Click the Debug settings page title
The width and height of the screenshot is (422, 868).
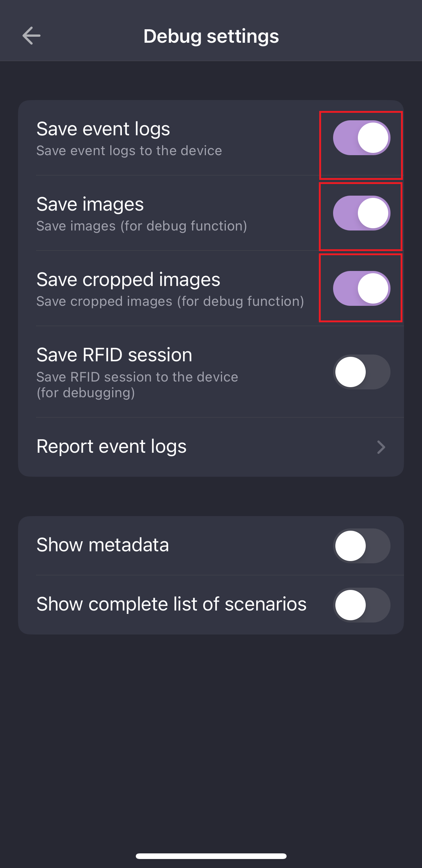tap(211, 36)
